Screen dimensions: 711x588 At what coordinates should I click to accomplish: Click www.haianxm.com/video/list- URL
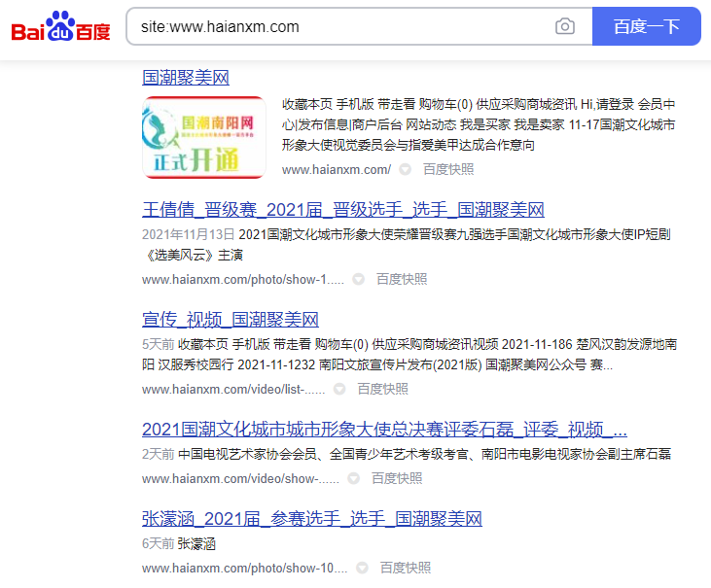pyautogui.click(x=233, y=389)
